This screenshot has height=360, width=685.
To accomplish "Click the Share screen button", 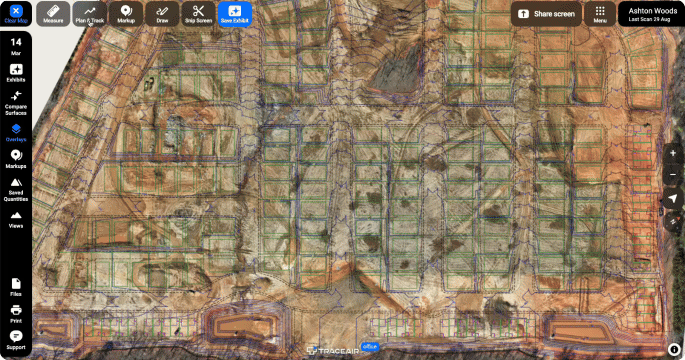I will click(x=546, y=14).
